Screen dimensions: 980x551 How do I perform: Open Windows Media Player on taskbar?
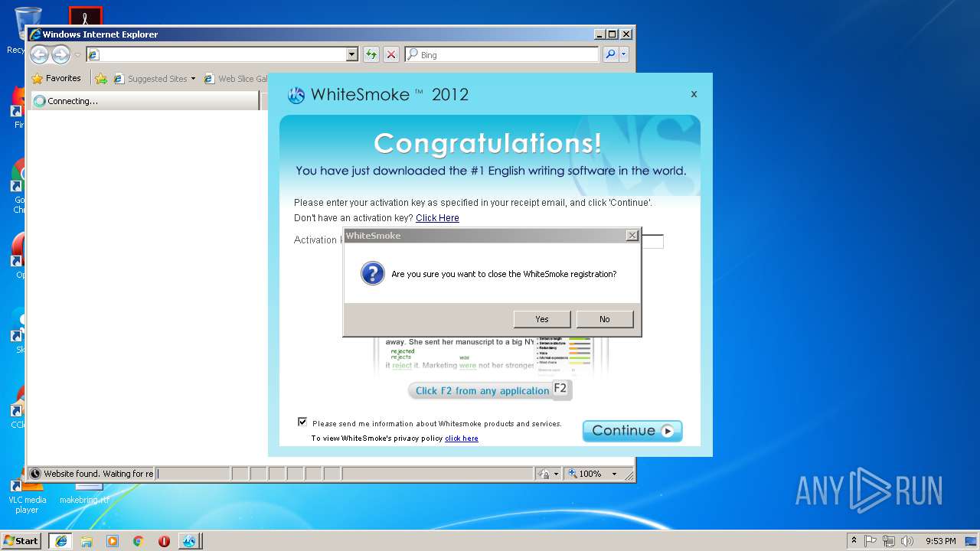(113, 541)
